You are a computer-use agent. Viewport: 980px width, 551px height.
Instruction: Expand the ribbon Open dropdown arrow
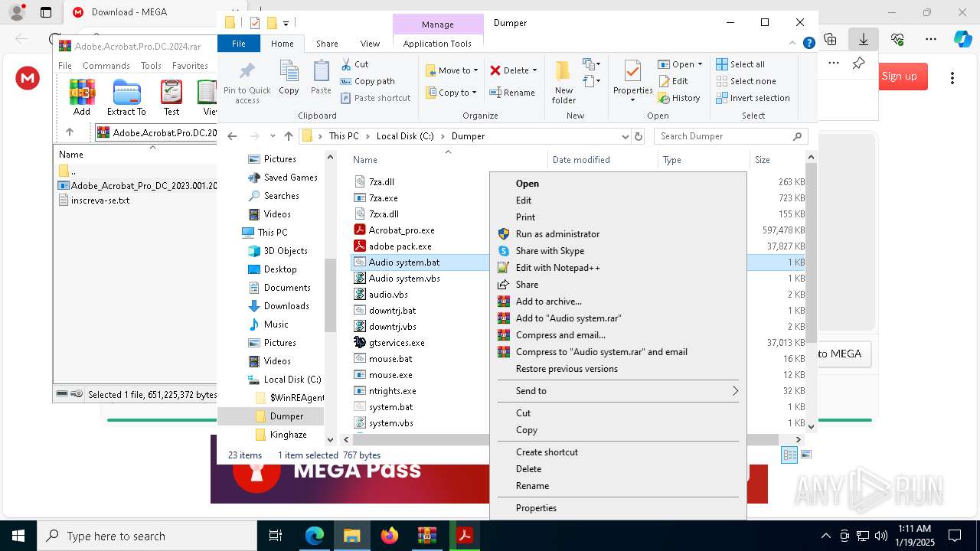[x=700, y=64]
